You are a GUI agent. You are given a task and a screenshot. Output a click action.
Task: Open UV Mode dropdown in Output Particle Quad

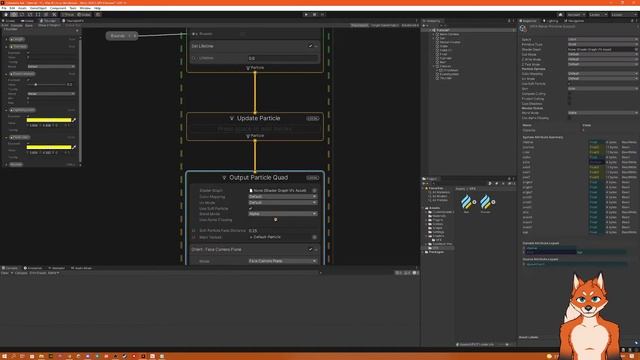(282, 202)
